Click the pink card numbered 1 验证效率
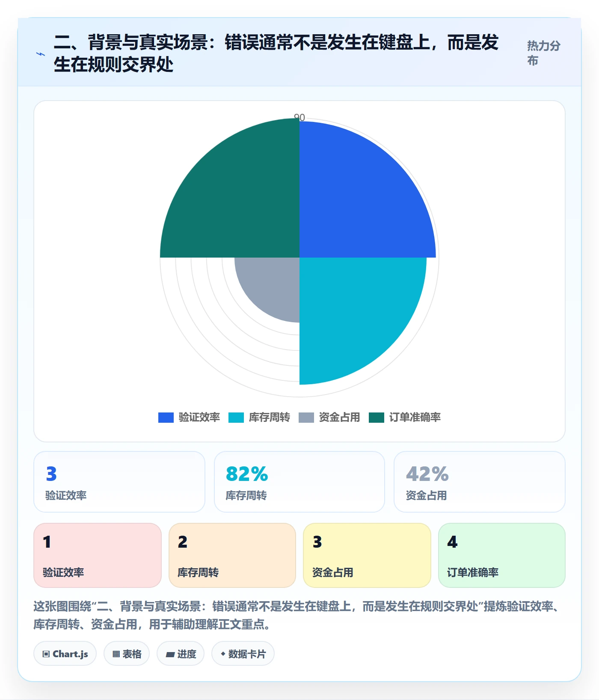This screenshot has width=599, height=700. tap(98, 555)
